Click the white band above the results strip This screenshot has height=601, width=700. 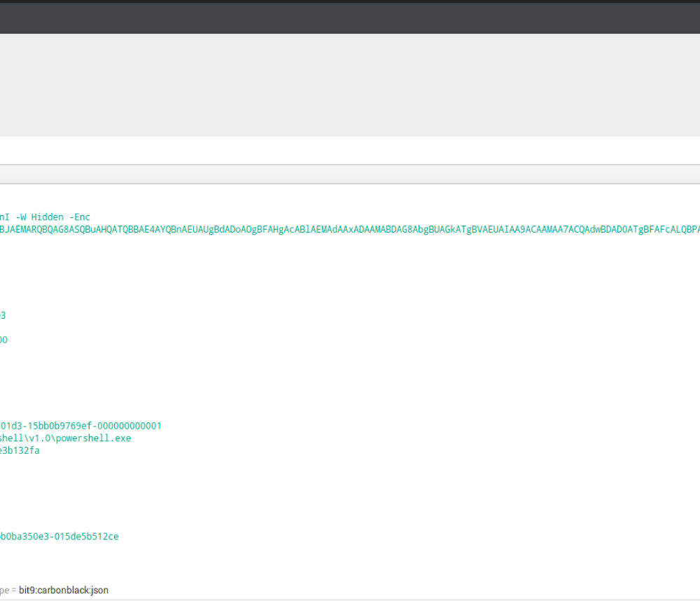pos(350,150)
